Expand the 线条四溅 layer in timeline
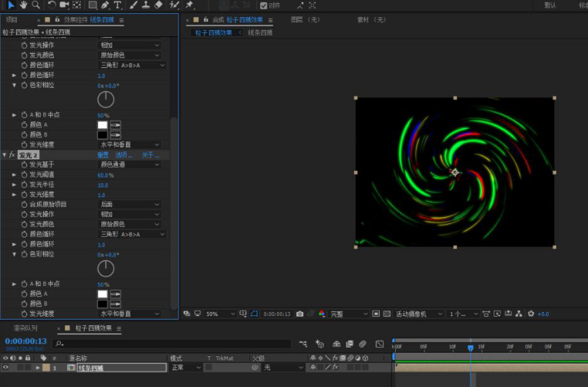The image size is (588, 387). point(38,368)
